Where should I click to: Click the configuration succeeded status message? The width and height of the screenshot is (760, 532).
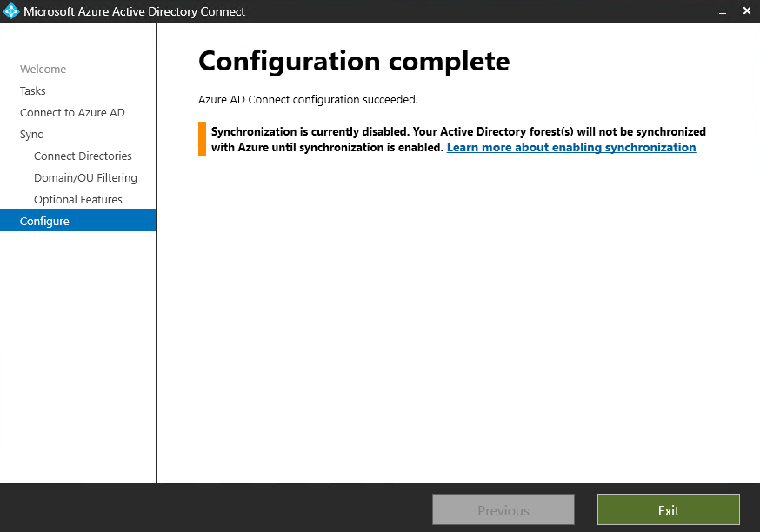click(x=308, y=99)
